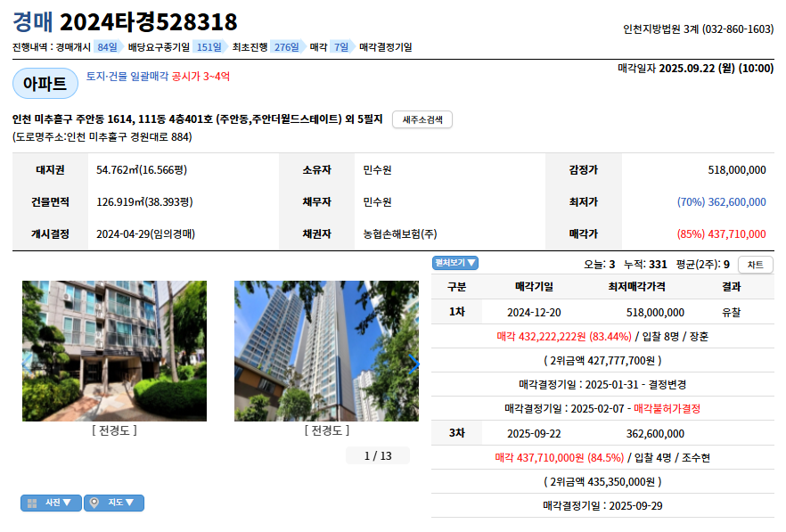
Task: Open the 사진 photo grid dropdown
Action: coord(51,503)
